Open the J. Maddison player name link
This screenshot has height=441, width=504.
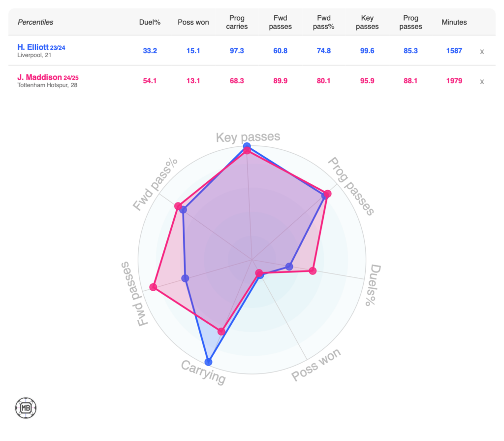click(39, 77)
